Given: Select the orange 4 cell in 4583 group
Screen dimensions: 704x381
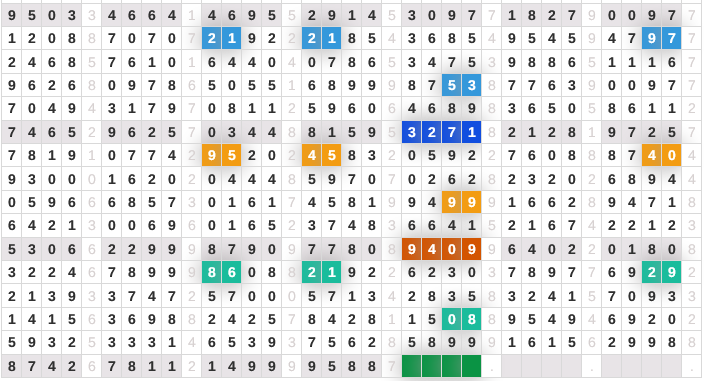Looking at the screenshot, I should (x=312, y=155).
